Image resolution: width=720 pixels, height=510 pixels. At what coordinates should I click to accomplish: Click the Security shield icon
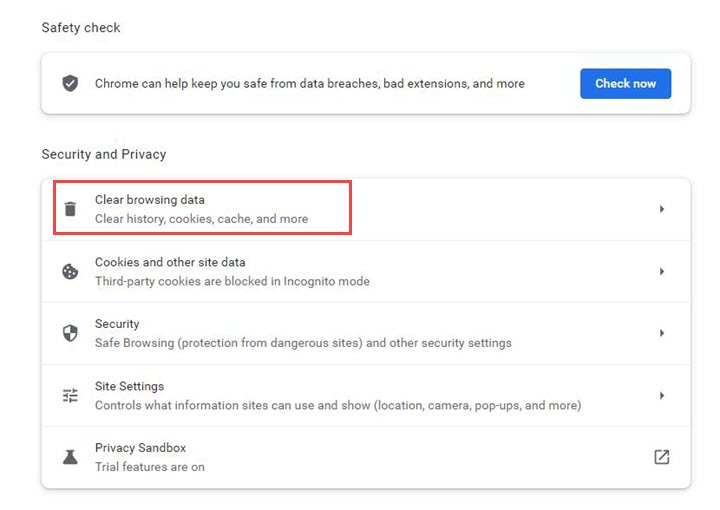coord(70,334)
